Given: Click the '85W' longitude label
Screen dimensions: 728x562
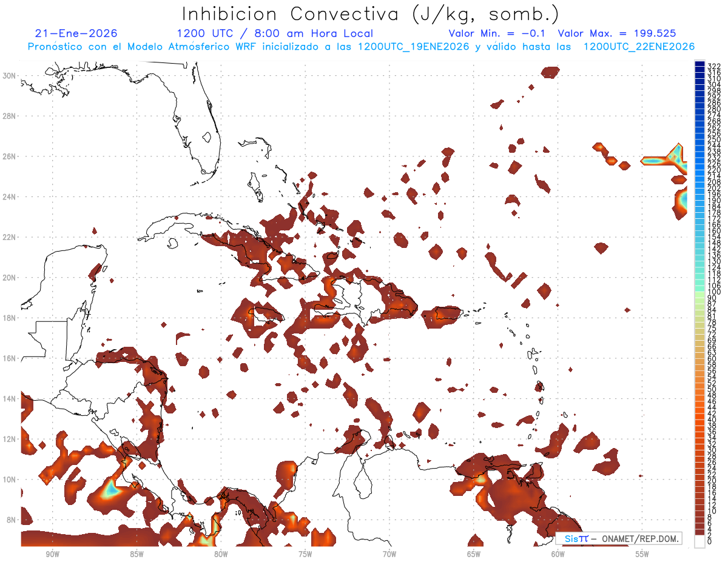Looking at the screenshot, I should point(136,554).
